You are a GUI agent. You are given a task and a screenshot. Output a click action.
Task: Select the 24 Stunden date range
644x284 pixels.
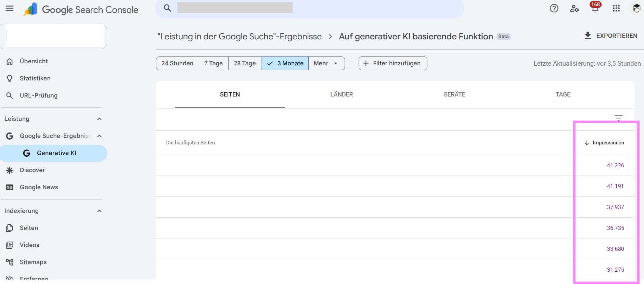pyautogui.click(x=177, y=63)
